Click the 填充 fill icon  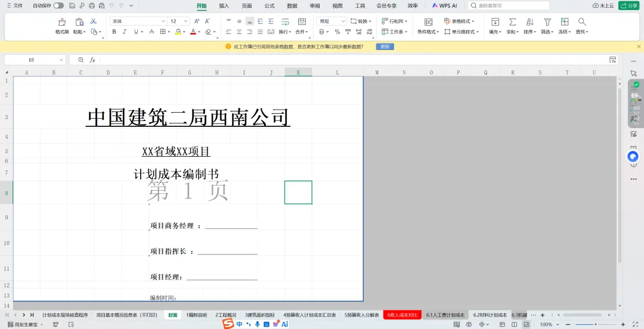click(496, 22)
